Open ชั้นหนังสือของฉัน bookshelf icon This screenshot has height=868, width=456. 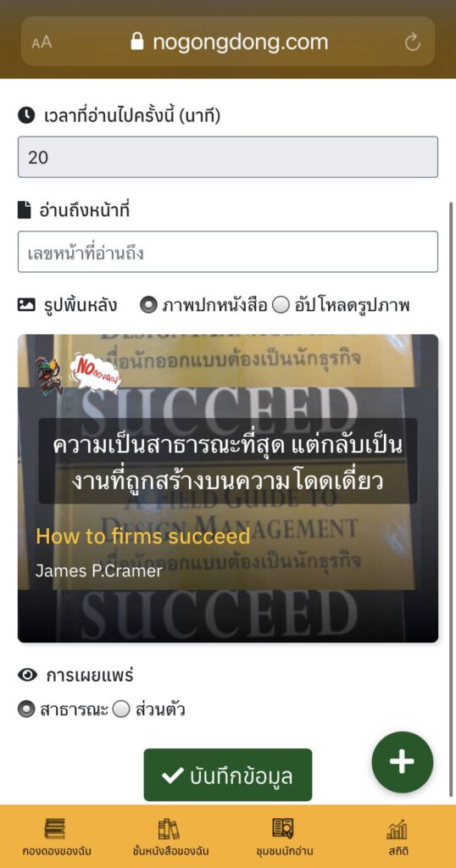(169, 829)
